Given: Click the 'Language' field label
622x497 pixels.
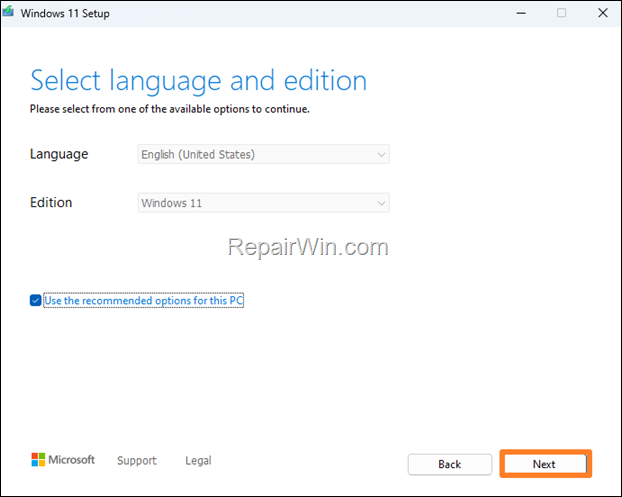Looking at the screenshot, I should pyautogui.click(x=59, y=154).
